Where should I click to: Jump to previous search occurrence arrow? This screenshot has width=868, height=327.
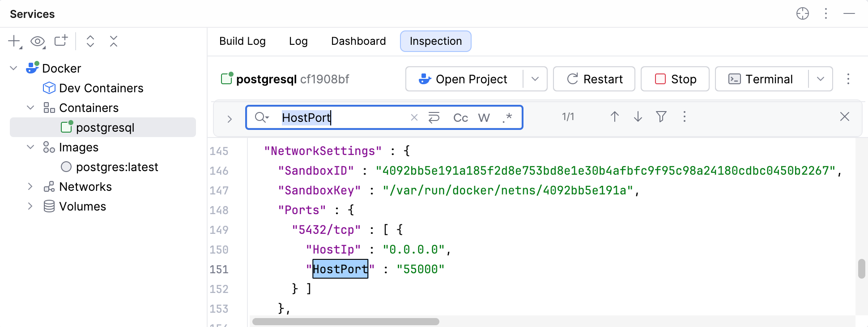[x=615, y=117]
